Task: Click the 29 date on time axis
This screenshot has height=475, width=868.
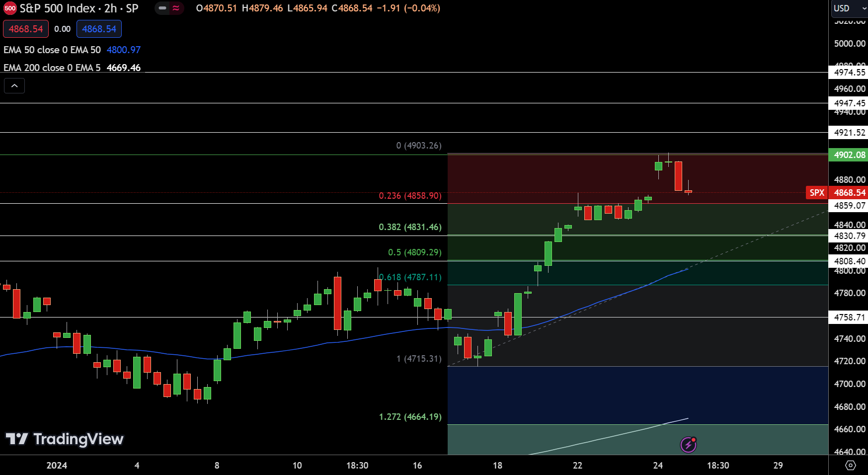Action: (778, 466)
